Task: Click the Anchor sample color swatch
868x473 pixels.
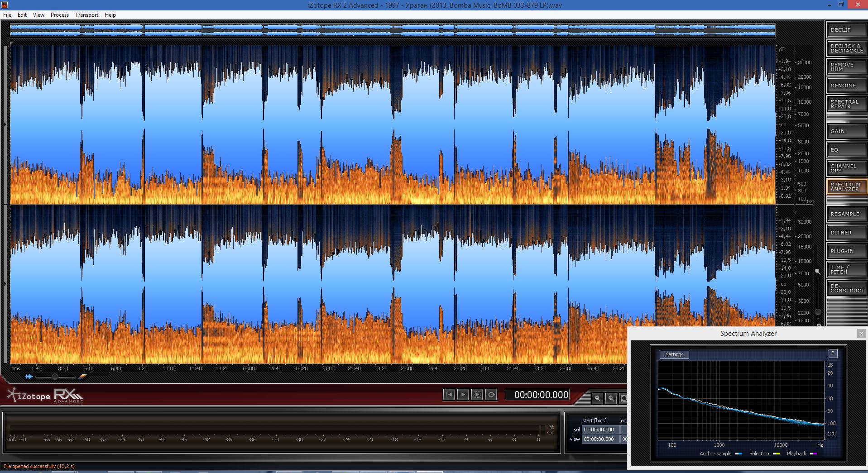Action: pyautogui.click(x=739, y=454)
